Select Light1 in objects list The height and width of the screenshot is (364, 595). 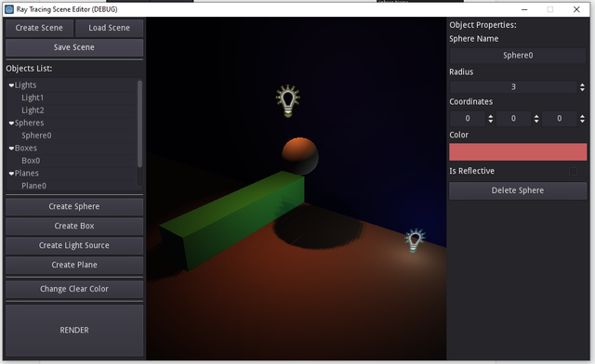coord(33,97)
